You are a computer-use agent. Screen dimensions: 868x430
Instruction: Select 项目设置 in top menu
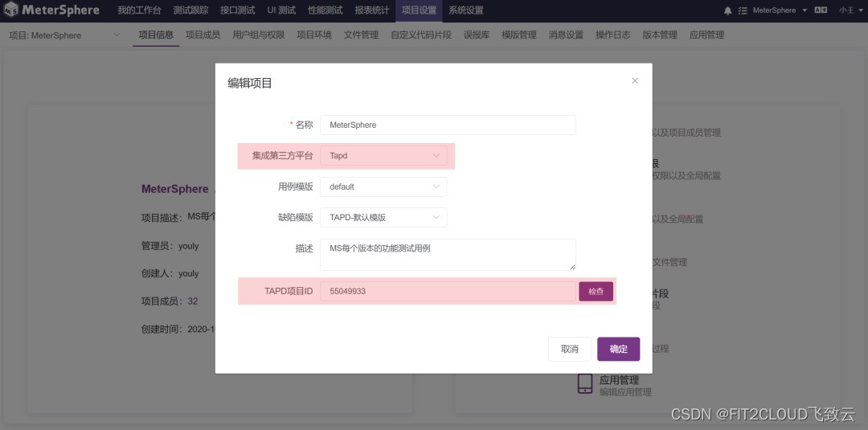pos(419,10)
